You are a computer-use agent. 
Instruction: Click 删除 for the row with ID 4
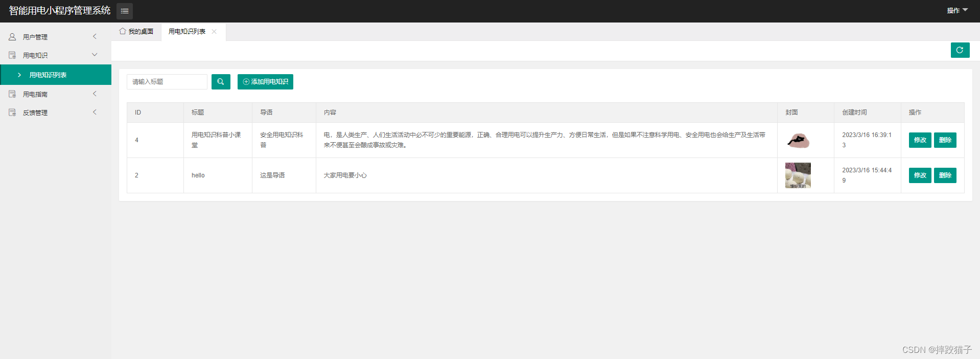click(945, 140)
